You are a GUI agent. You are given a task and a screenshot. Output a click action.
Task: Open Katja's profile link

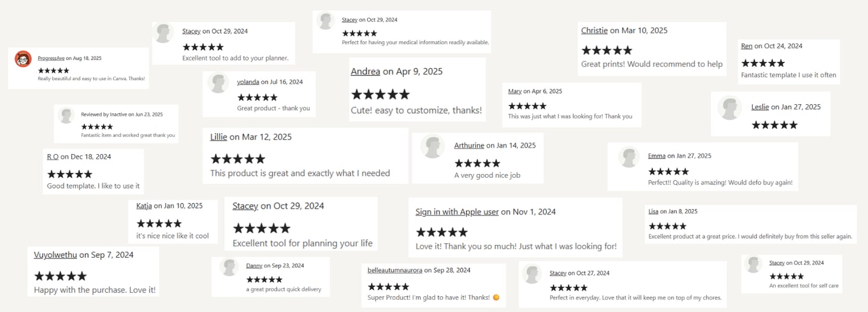[144, 206]
